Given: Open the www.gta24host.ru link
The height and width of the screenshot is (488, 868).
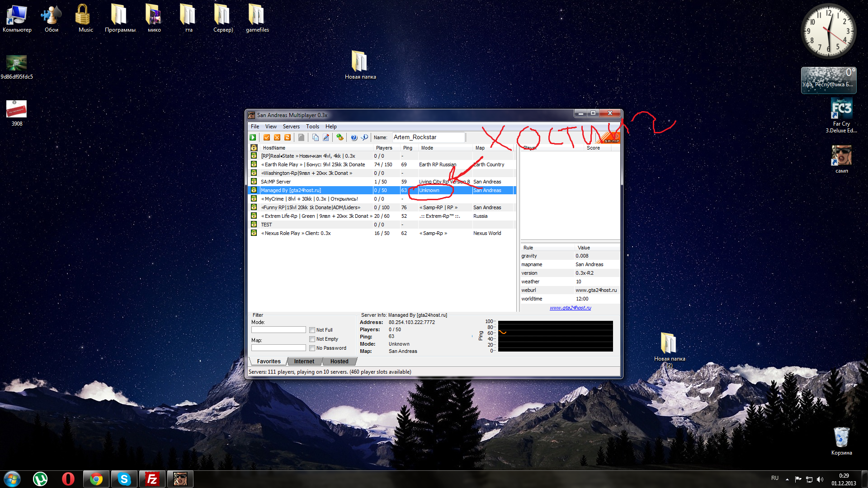Looking at the screenshot, I should [570, 308].
